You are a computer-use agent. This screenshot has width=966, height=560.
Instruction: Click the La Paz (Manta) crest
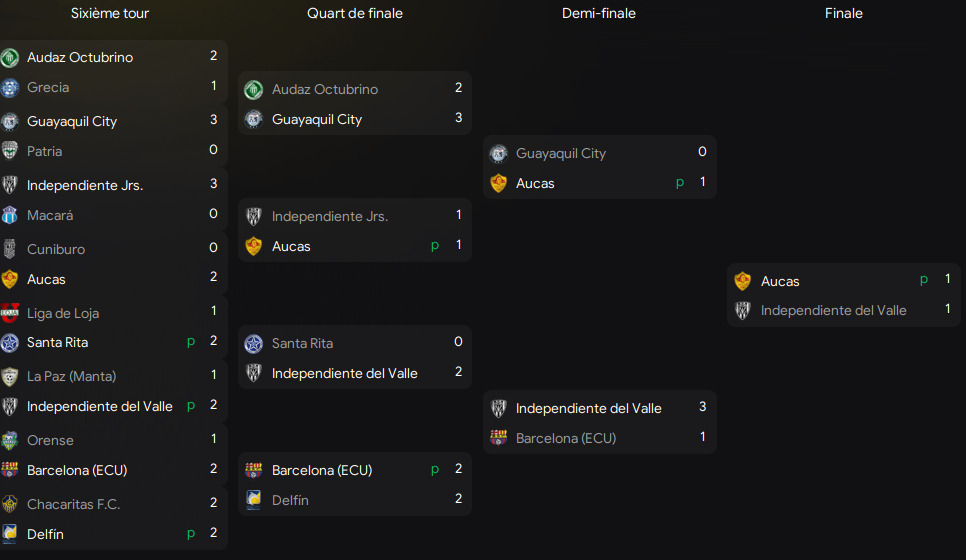(10, 376)
